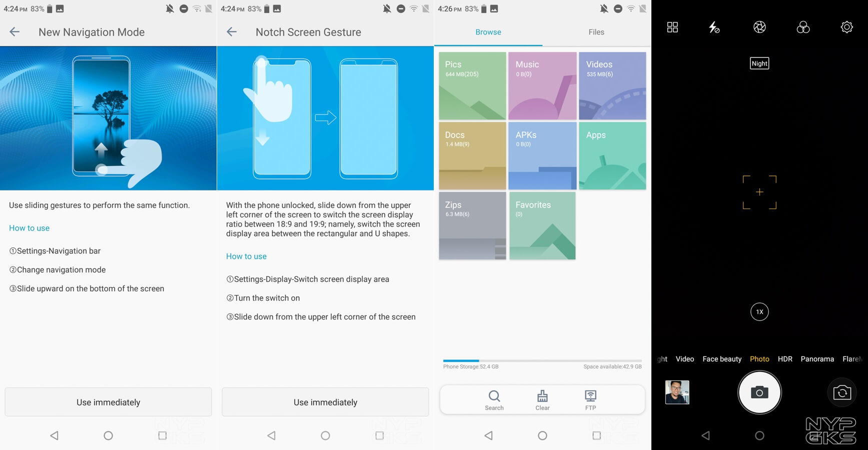
Task: Toggle the 1X zoom button
Action: (759, 312)
